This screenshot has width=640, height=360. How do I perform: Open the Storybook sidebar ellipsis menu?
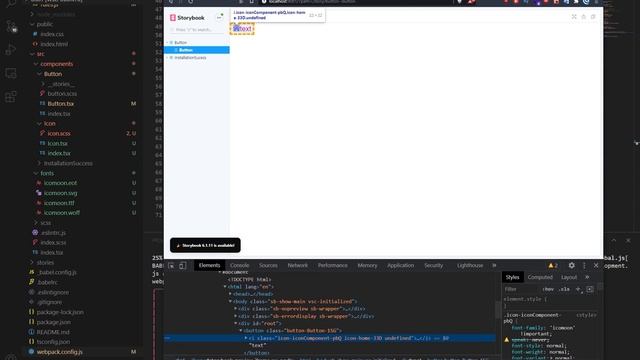coord(220,17)
